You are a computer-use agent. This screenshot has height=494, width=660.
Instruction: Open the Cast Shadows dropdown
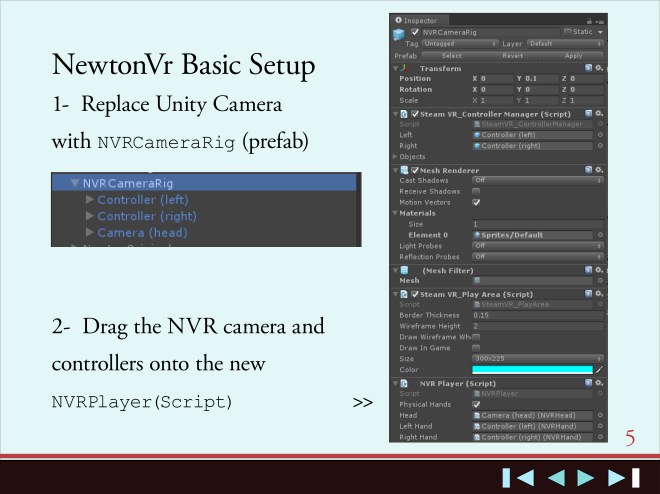tap(536, 180)
